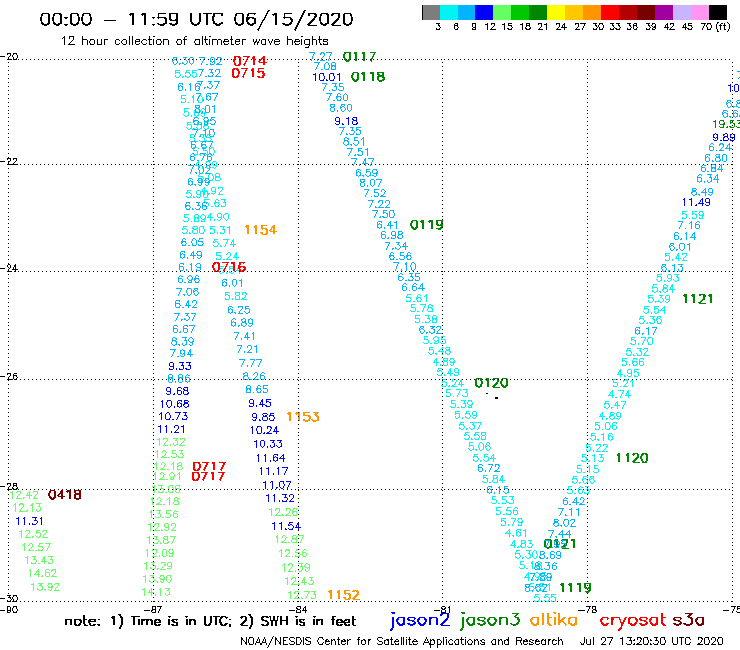Select the dark red 's3a' satellite label

pos(689,620)
